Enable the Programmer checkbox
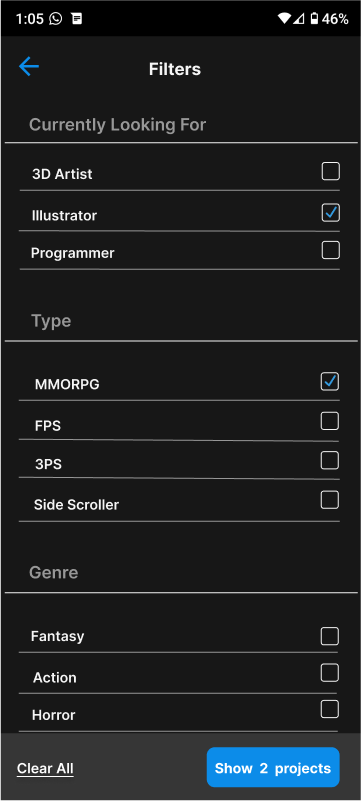The image size is (361, 801). coord(330,250)
